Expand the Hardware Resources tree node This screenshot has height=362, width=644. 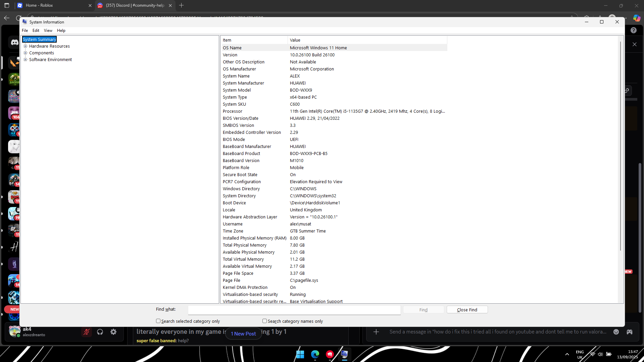pyautogui.click(x=25, y=46)
